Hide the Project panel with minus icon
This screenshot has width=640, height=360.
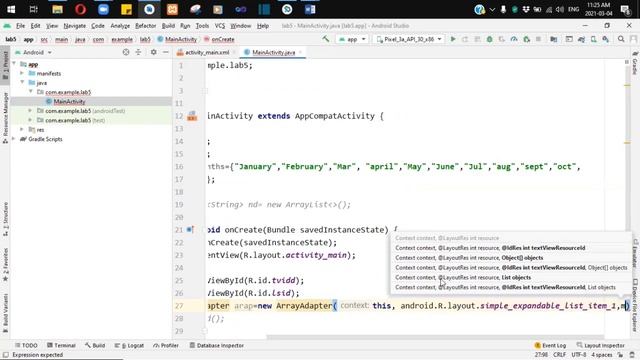pos(166,52)
